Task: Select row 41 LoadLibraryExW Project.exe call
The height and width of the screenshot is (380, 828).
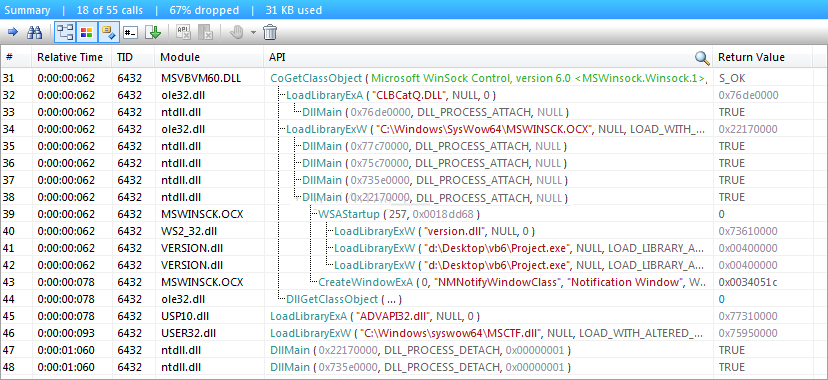Action: pos(414,248)
